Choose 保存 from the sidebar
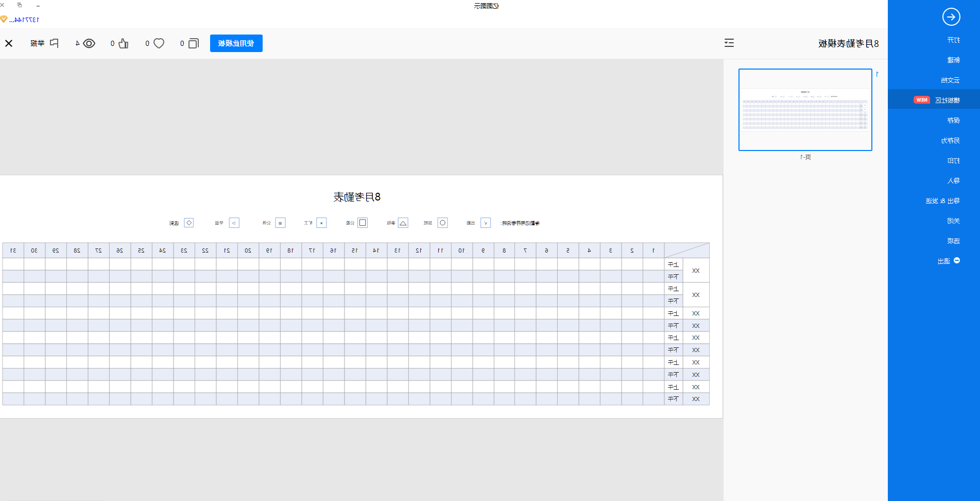 953,121
